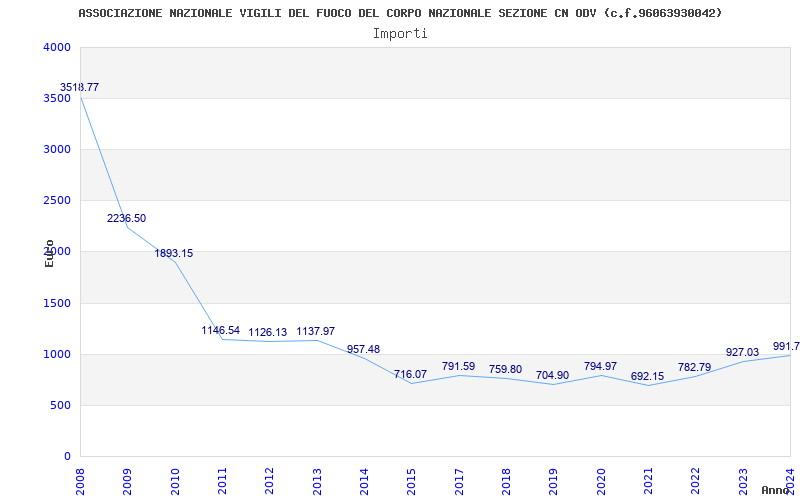Select the 927.03 data label
The height and width of the screenshot is (500, 800).
point(742,353)
